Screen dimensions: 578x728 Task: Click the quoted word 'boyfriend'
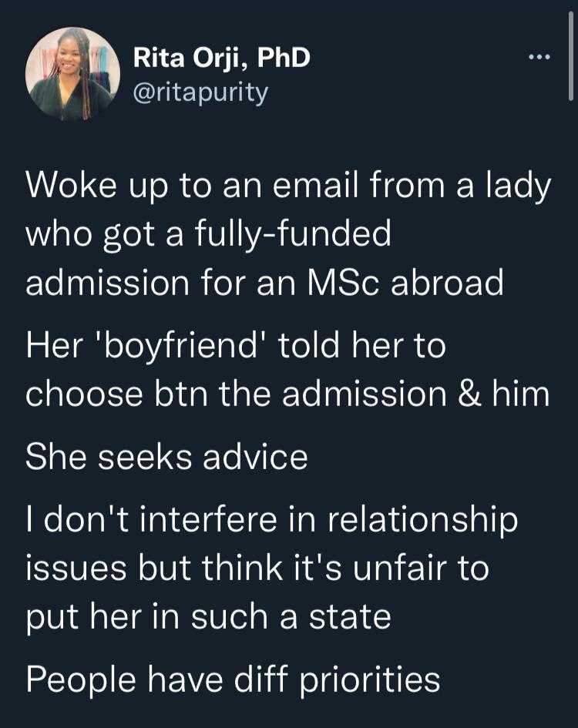[x=188, y=347]
